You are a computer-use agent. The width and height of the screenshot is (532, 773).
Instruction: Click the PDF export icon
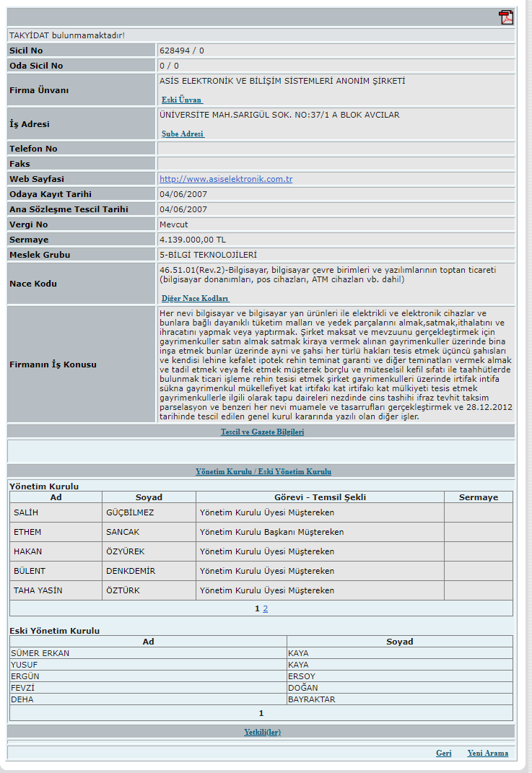(505, 18)
